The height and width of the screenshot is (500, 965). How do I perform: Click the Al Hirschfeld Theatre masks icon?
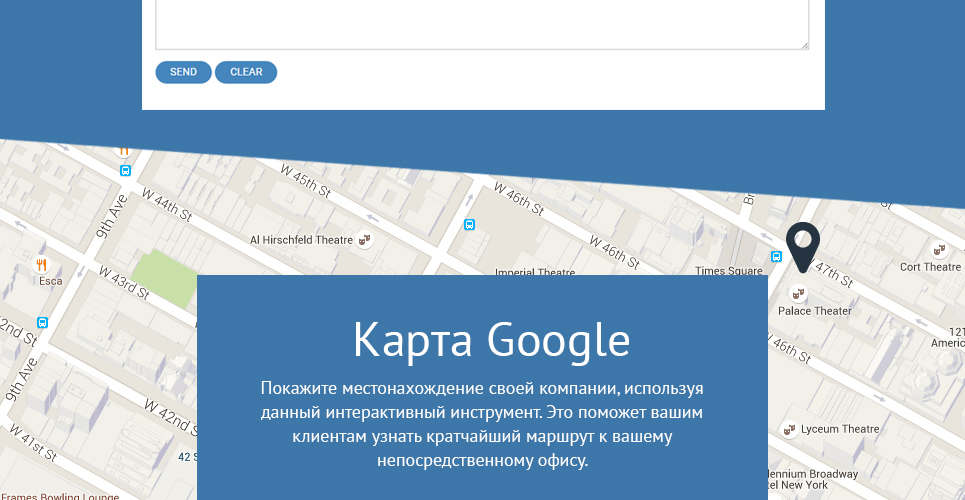[x=365, y=240]
